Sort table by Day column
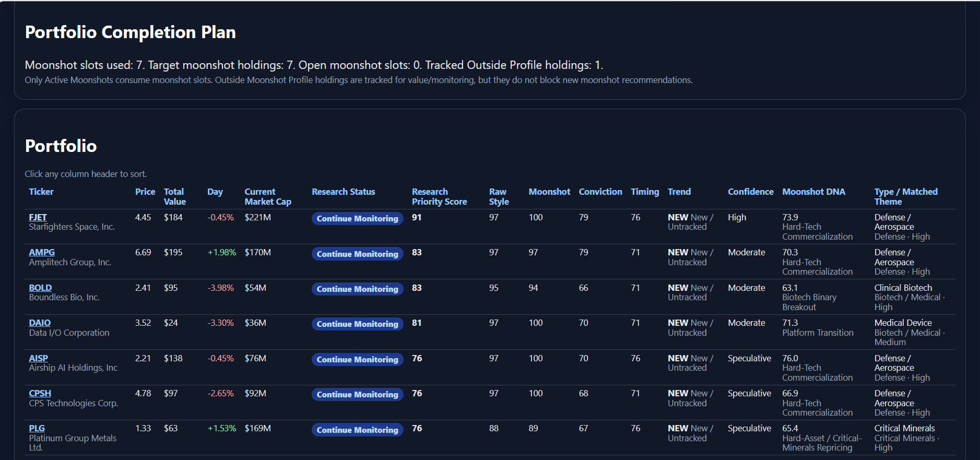 click(x=215, y=192)
